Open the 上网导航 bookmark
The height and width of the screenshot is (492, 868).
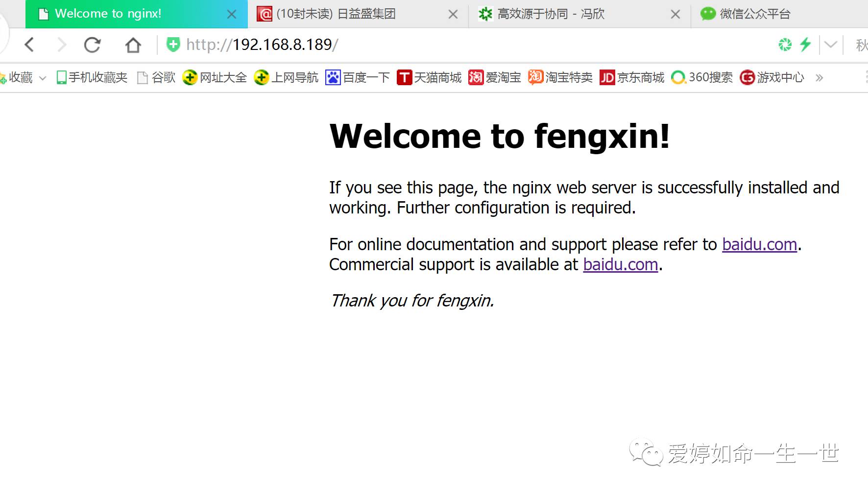(286, 77)
